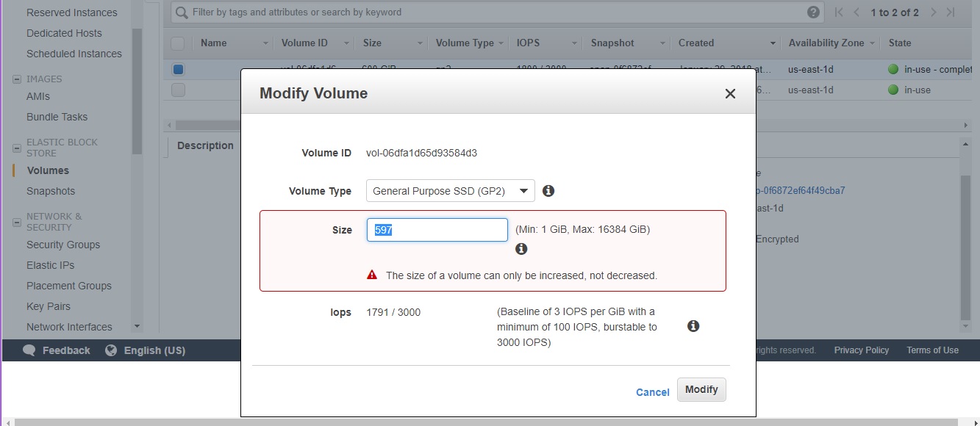
Task: Collapse the IMAGES section in the sidebar
Action: tap(16, 79)
